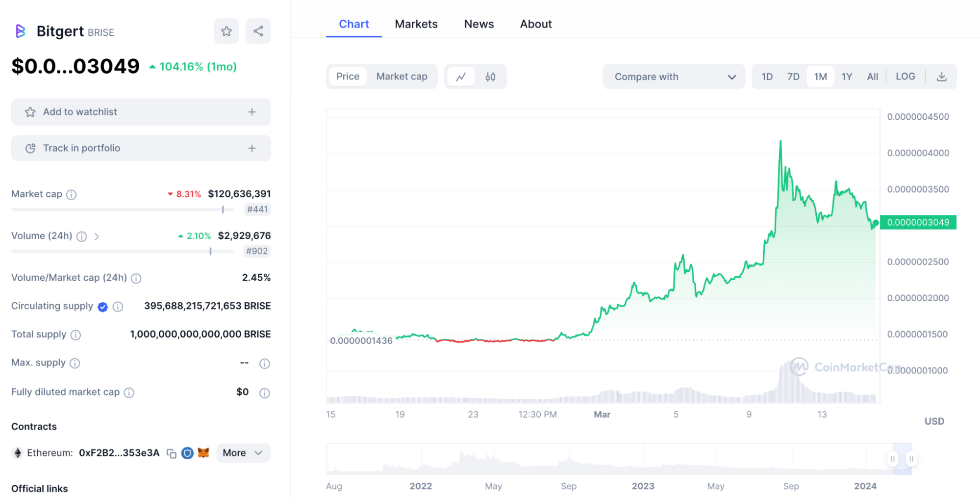Image resolution: width=980 pixels, height=499 pixels.
Task: Open Fully diluted market cap label info icon
Action: [x=129, y=393]
